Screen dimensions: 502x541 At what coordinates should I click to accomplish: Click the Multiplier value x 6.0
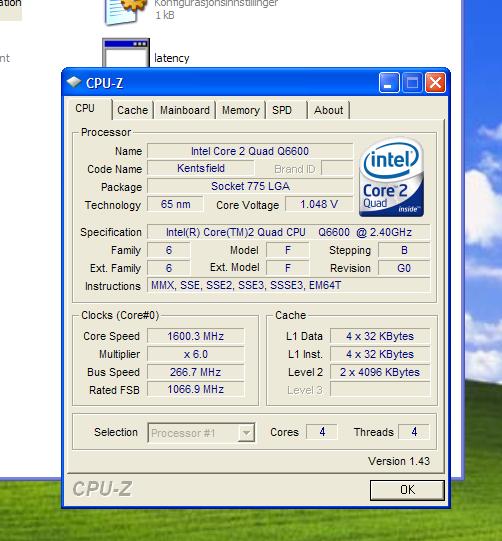click(196, 354)
